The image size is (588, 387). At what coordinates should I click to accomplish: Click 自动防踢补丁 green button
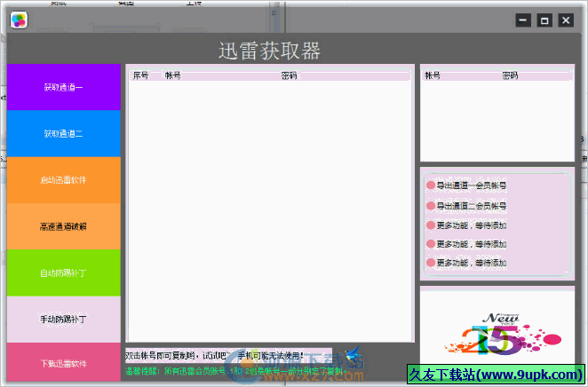point(63,272)
